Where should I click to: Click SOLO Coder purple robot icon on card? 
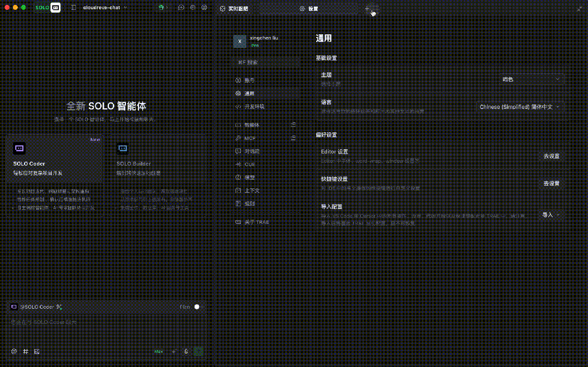point(19,149)
